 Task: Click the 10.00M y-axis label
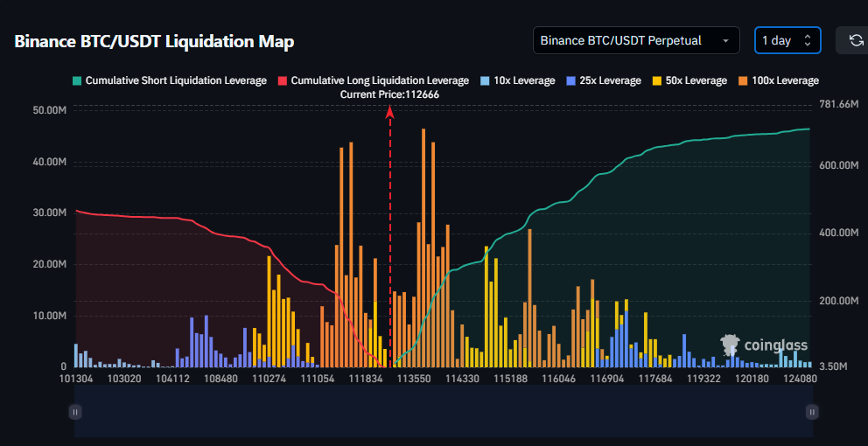point(50,316)
